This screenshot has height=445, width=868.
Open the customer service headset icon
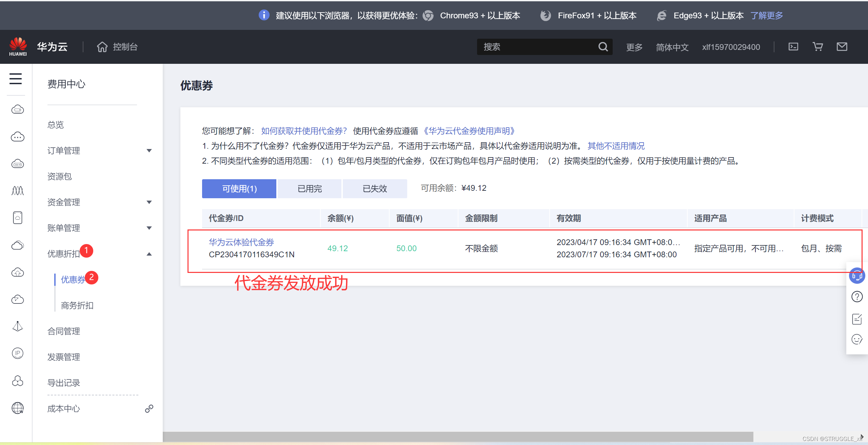point(857,276)
